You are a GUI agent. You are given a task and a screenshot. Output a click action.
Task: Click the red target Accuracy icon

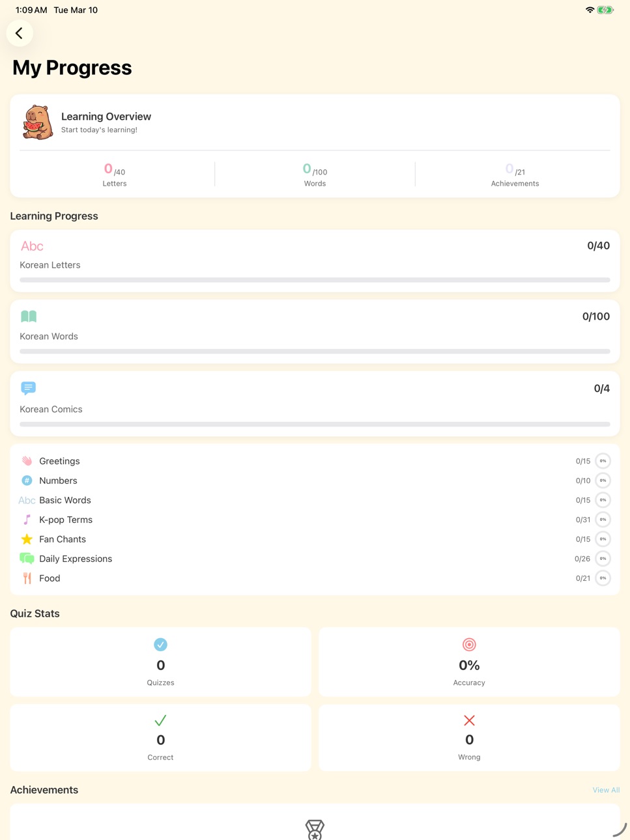(469, 645)
